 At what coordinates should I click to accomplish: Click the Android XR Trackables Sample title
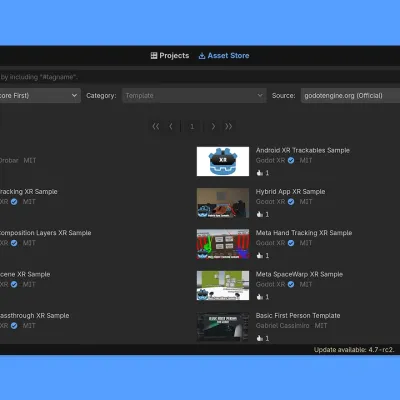pyautogui.click(x=303, y=150)
